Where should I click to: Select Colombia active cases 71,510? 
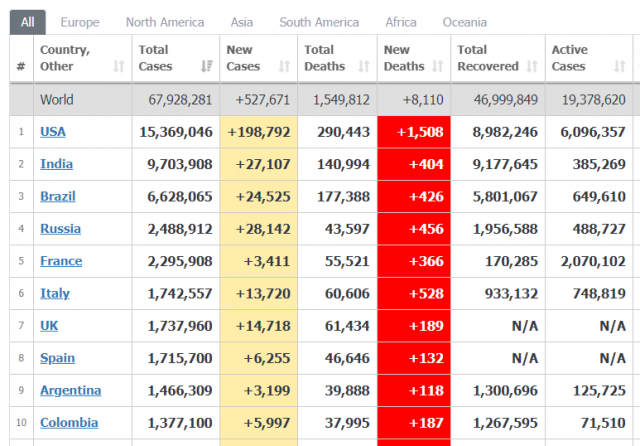pyautogui.click(x=603, y=423)
